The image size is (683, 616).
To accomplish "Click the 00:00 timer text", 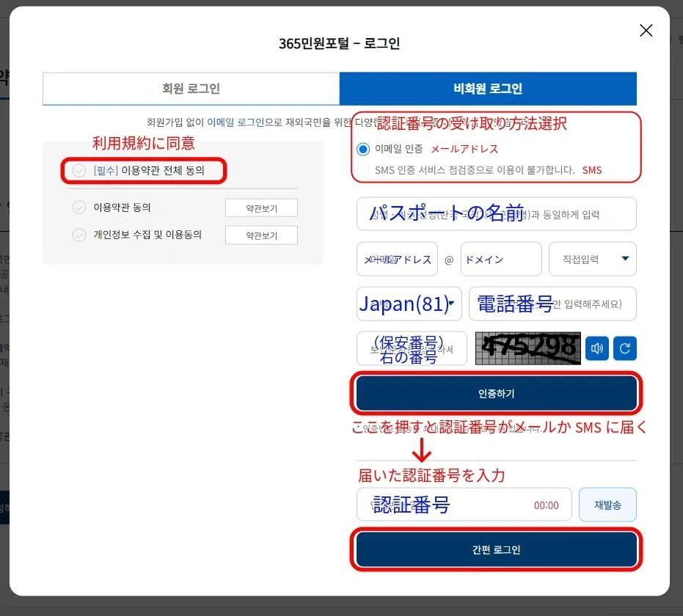I will (x=547, y=505).
